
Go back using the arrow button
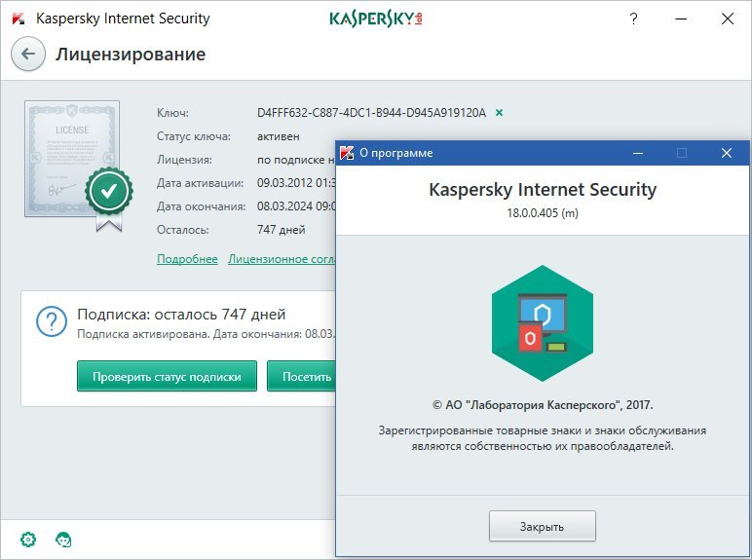tap(28, 55)
